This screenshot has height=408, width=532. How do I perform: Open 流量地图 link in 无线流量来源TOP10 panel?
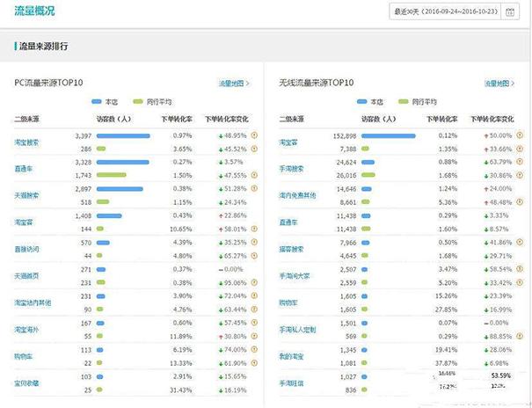pyautogui.click(x=499, y=83)
